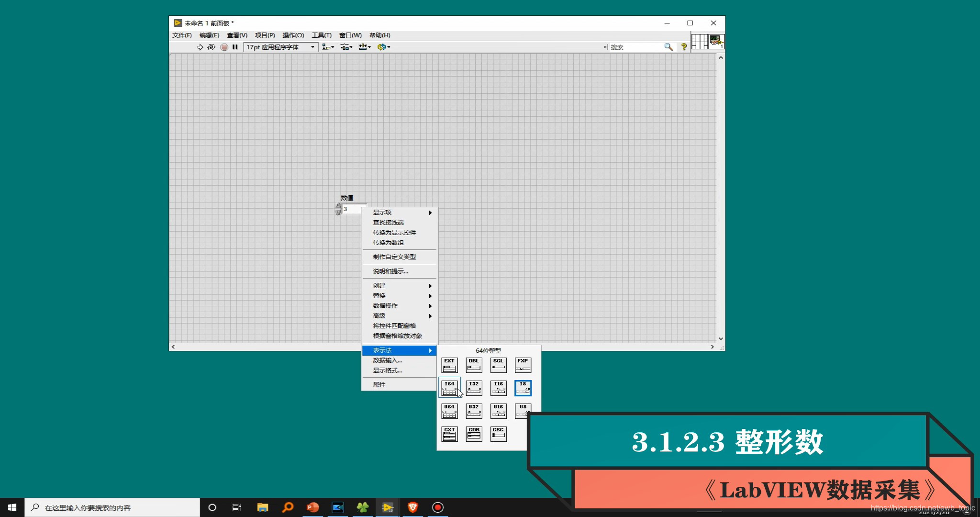Click the connector pane grid icon
This screenshot has height=517, width=980.
point(700,42)
